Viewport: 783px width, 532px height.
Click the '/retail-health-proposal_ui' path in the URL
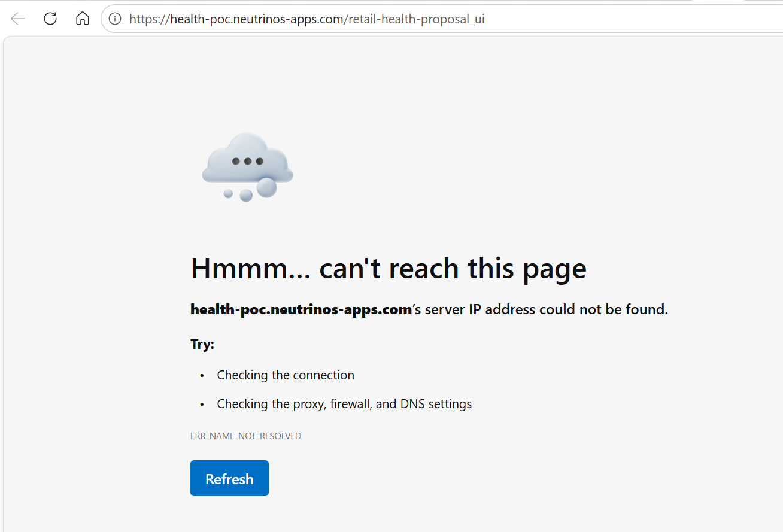pos(415,19)
